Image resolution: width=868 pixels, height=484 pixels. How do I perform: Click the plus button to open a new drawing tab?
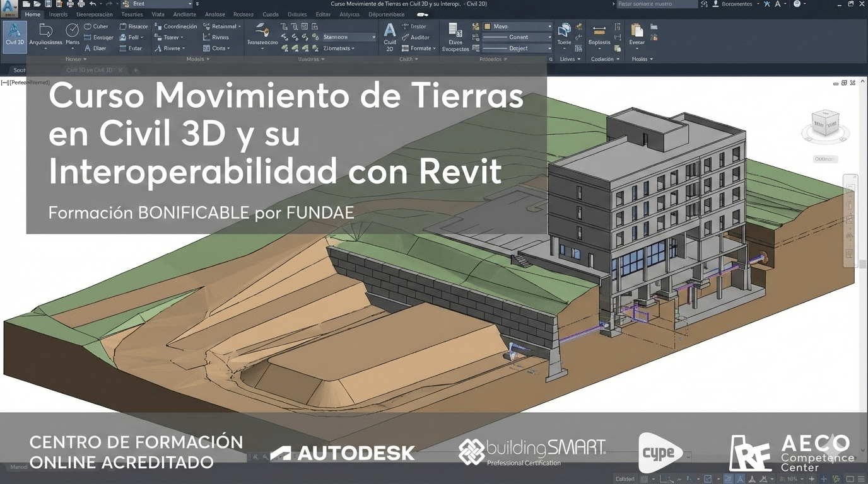tap(136, 70)
